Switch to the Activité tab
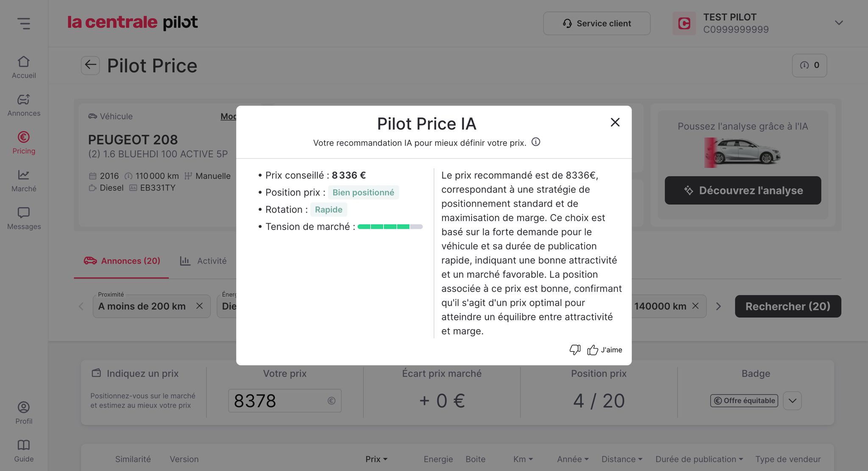868x471 pixels. (203, 261)
